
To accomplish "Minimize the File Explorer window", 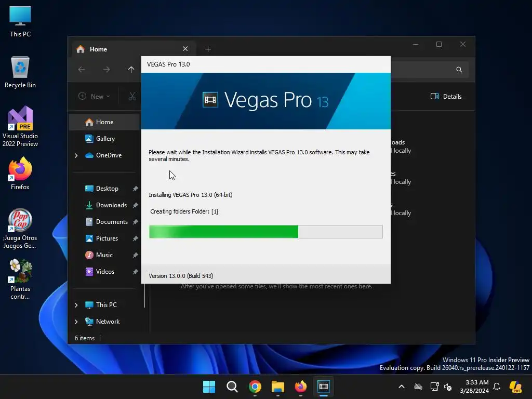I will click(416, 45).
